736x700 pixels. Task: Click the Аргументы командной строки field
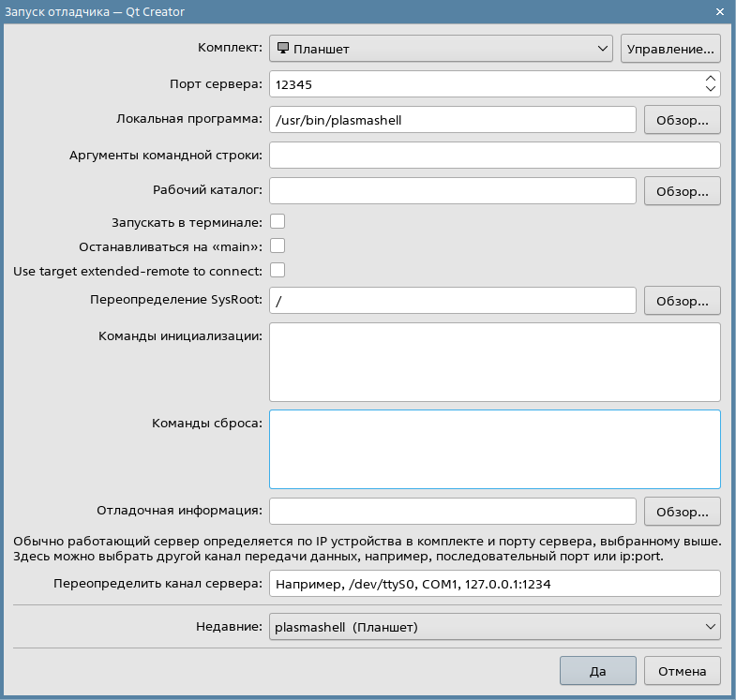pyautogui.click(x=494, y=155)
